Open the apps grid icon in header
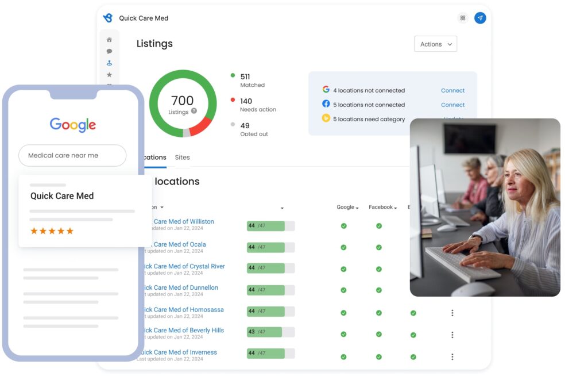The height and width of the screenshot is (376, 588). pyautogui.click(x=463, y=18)
